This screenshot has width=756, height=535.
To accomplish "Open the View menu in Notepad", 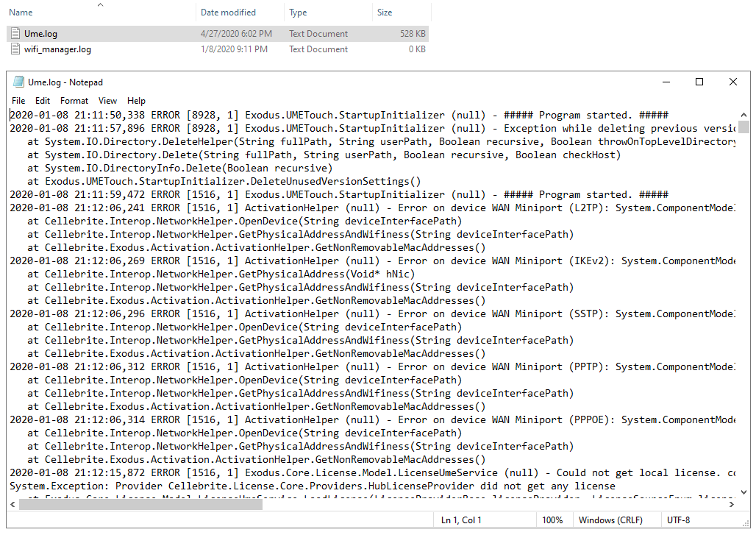I will click(x=107, y=100).
